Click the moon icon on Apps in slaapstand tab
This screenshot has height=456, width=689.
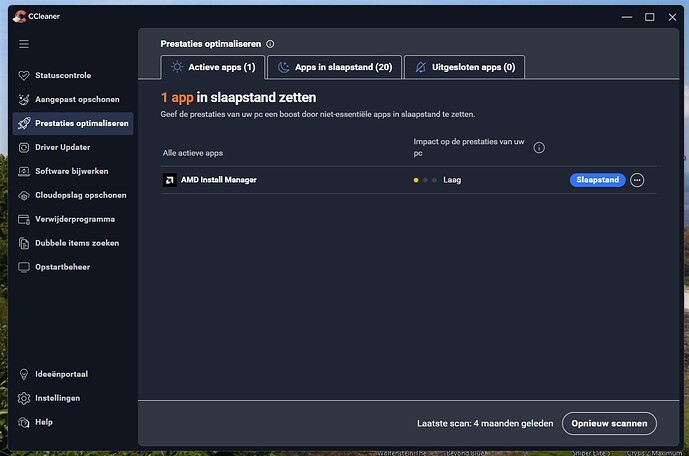(x=283, y=67)
